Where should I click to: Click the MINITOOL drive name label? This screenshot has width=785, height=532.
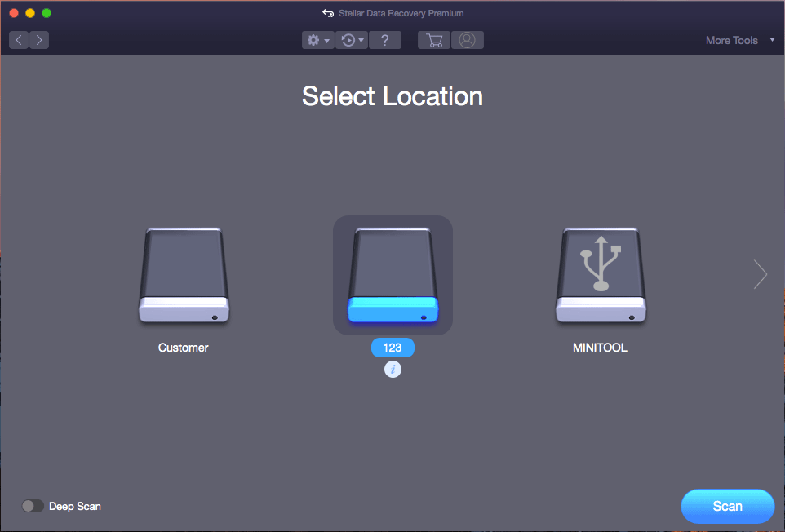click(601, 348)
